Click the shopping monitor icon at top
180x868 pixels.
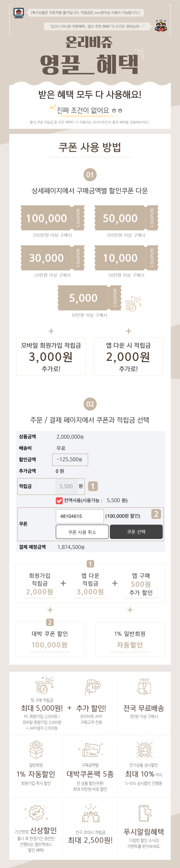click(18, 12)
